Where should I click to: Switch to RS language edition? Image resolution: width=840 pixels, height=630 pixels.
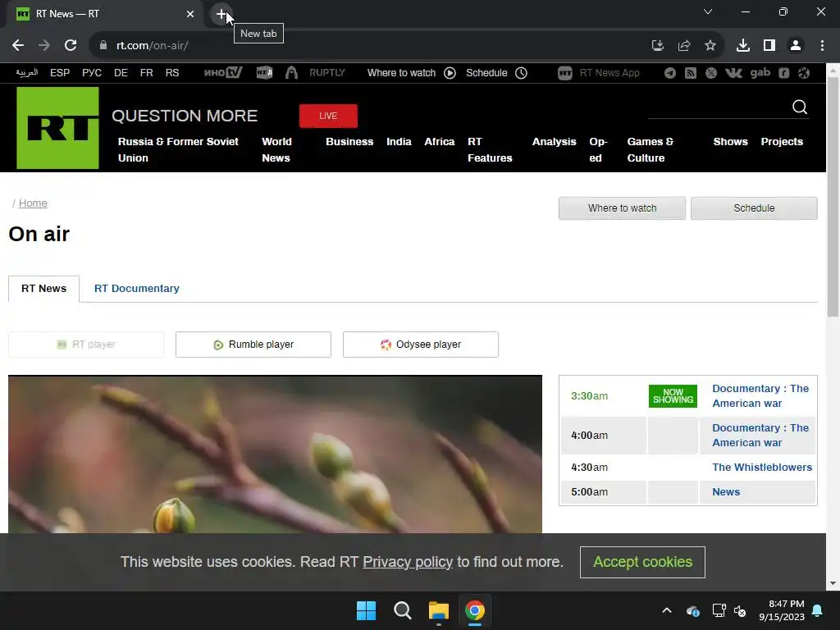[172, 73]
